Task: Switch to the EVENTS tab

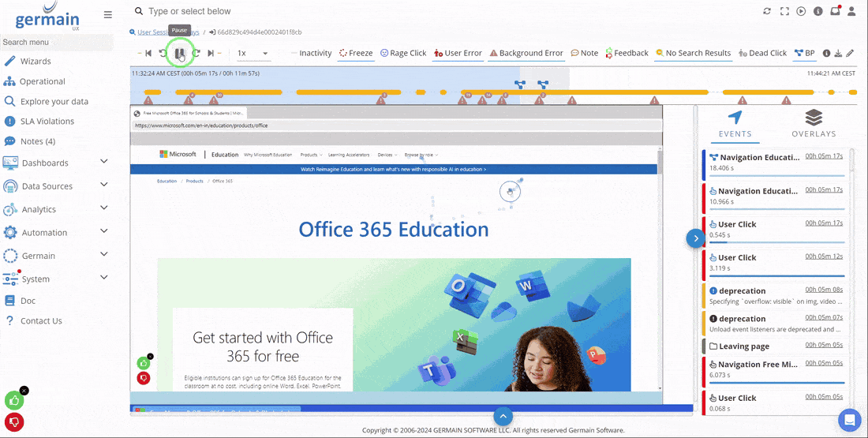Action: pos(735,125)
